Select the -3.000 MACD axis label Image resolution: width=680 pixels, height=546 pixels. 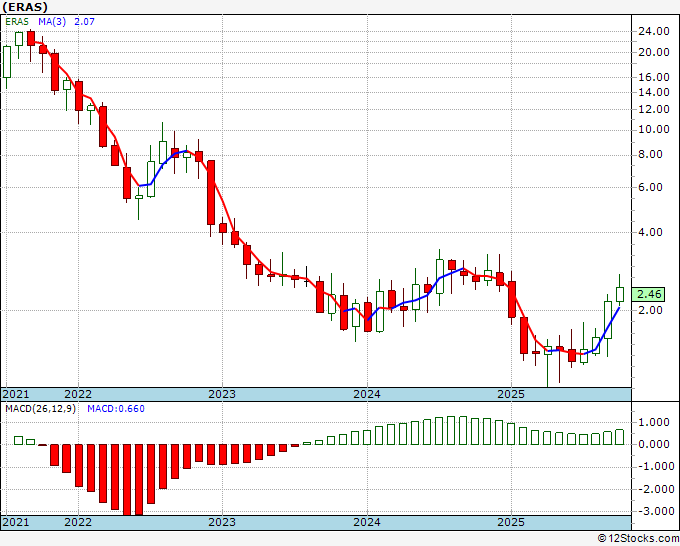[x=654, y=511]
